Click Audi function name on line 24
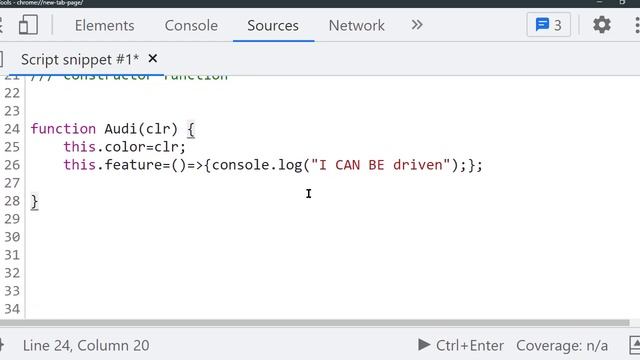The height and width of the screenshot is (360, 640). tap(121, 129)
